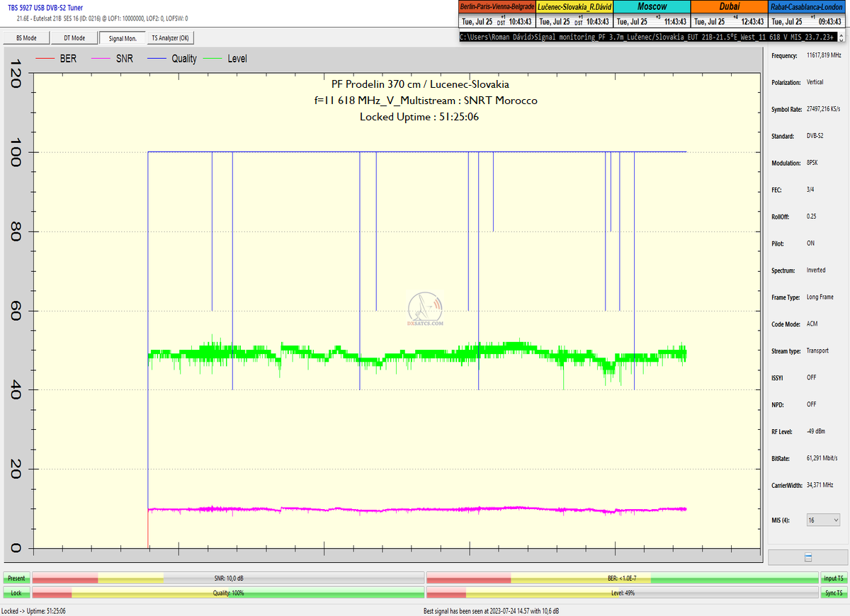Switch to DT Mode
The width and height of the screenshot is (850, 616).
74,38
